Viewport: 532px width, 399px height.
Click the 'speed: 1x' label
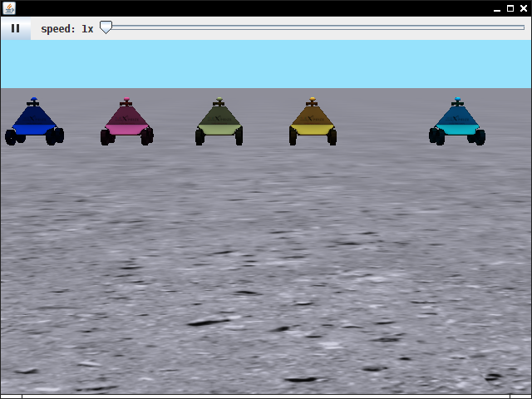pyautogui.click(x=67, y=29)
